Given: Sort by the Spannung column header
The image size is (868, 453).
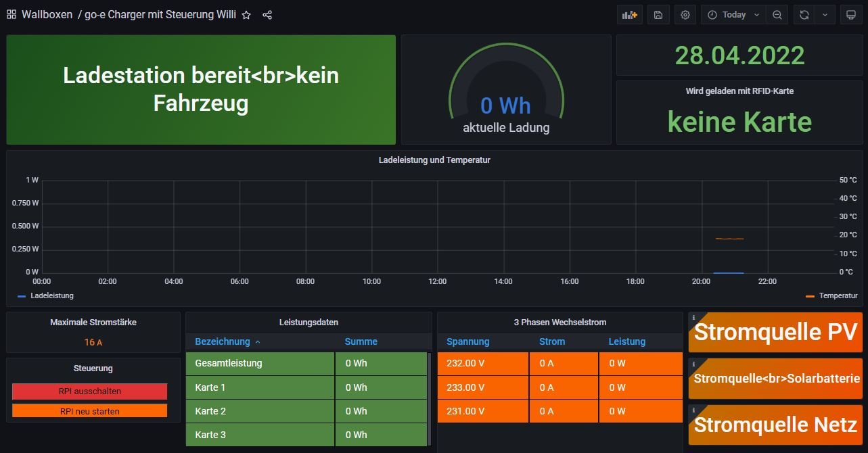Looking at the screenshot, I should click(x=467, y=341).
